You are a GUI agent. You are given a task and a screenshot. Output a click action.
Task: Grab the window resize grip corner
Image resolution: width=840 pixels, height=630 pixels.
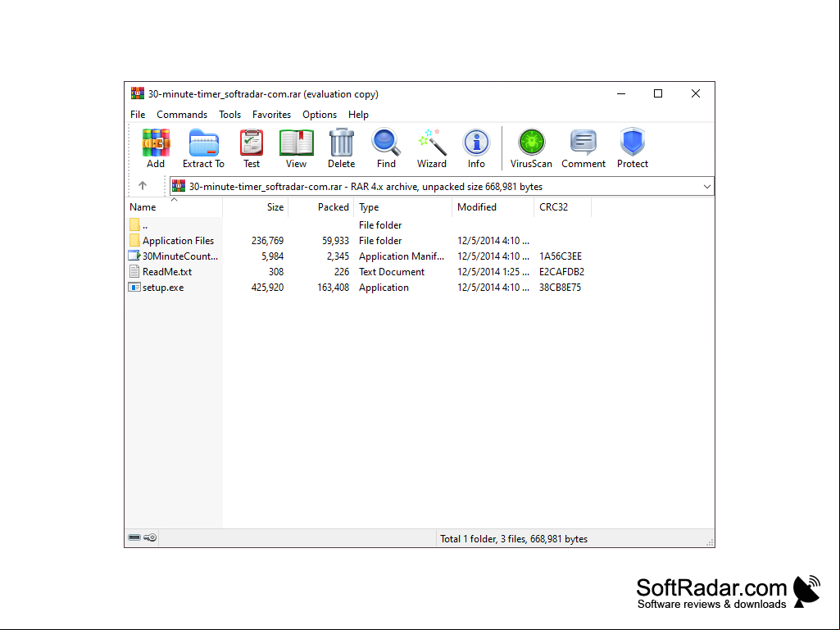pos(710,542)
